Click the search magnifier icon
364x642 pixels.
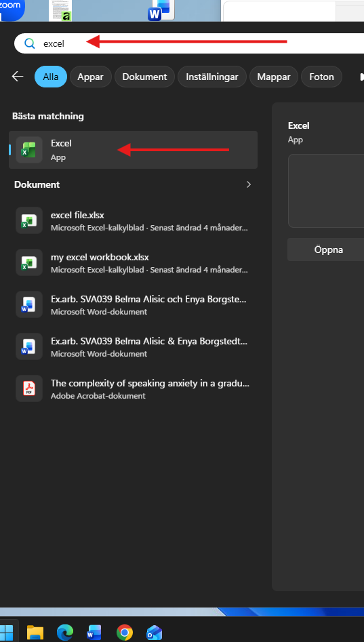pyautogui.click(x=29, y=43)
